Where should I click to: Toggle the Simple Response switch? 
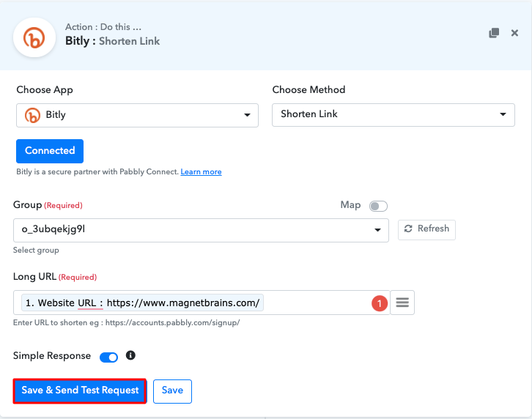coord(108,357)
